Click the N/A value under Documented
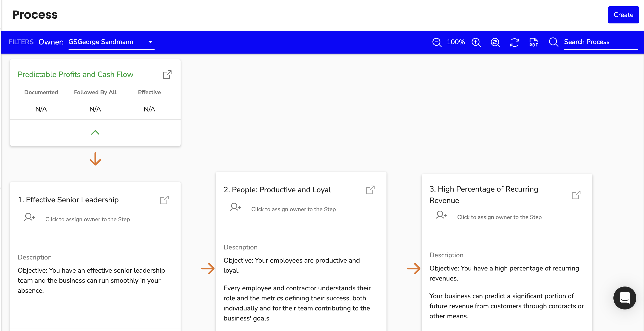644x331 pixels. (41, 109)
